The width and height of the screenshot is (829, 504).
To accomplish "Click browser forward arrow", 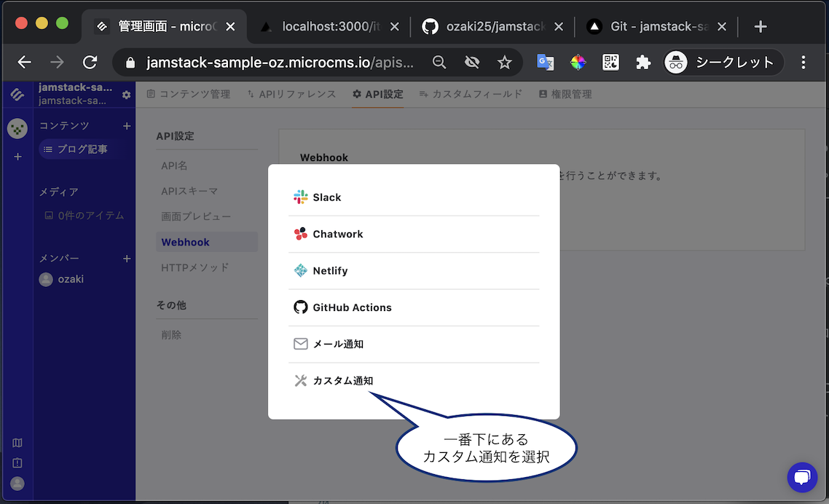I will point(57,63).
